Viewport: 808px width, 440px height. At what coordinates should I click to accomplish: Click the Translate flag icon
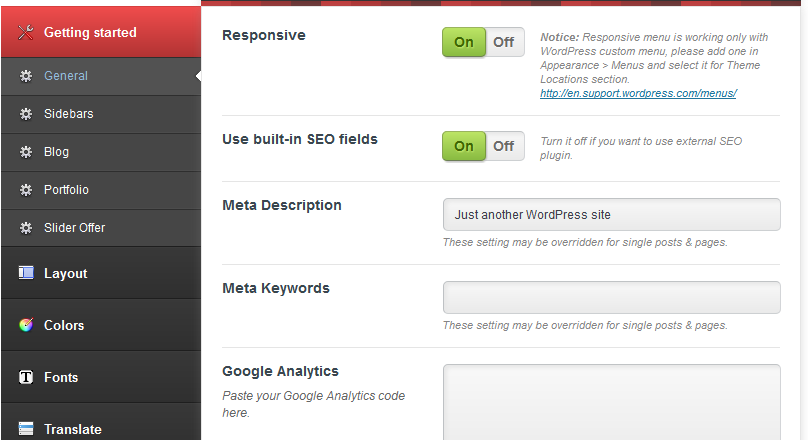click(x=26, y=429)
